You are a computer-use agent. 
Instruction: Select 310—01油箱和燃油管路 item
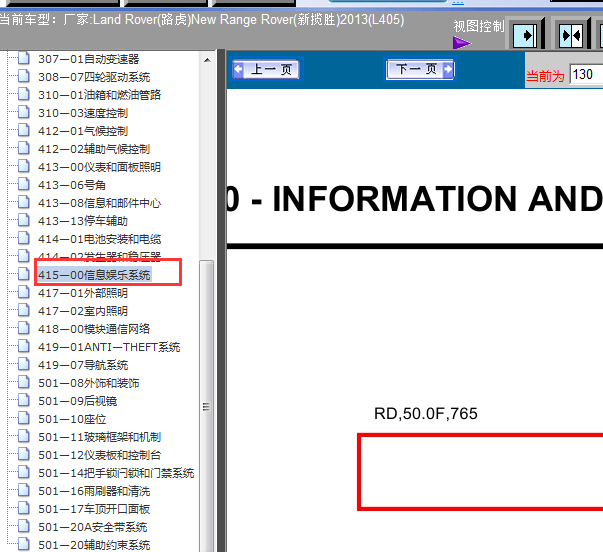99,95
